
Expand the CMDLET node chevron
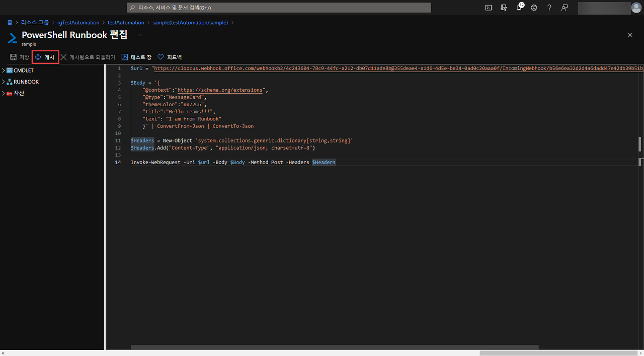[4, 70]
